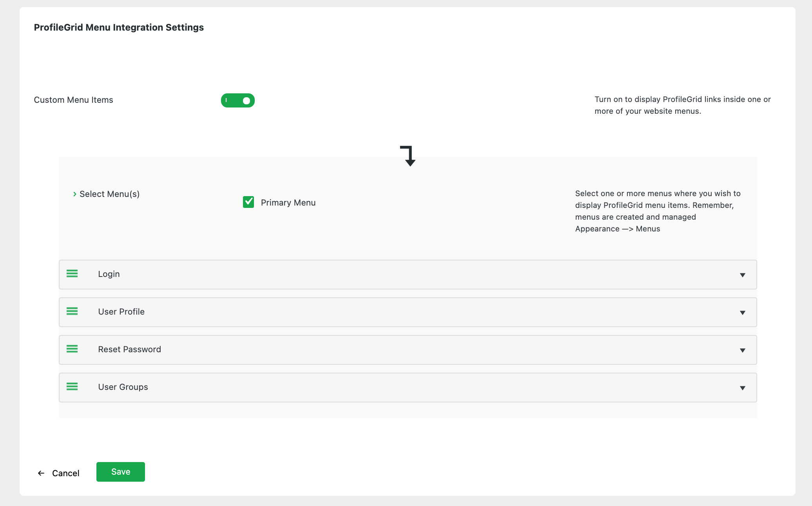Click the User Profile drag handle icon
812x506 pixels.
72,311
